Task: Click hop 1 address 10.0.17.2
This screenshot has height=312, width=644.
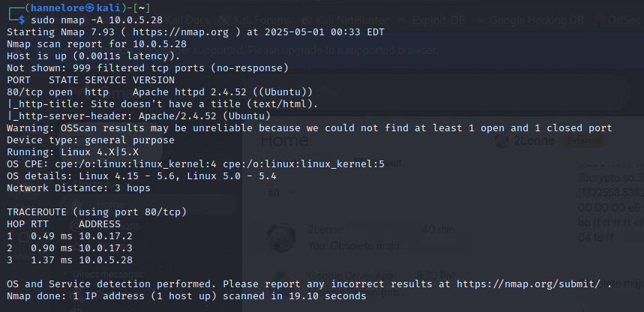Action: point(105,236)
